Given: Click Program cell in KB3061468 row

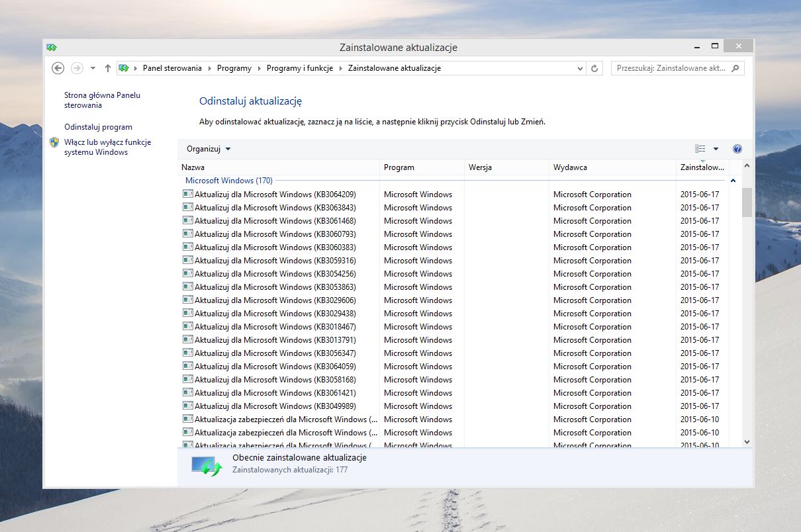Looking at the screenshot, I should [418, 221].
